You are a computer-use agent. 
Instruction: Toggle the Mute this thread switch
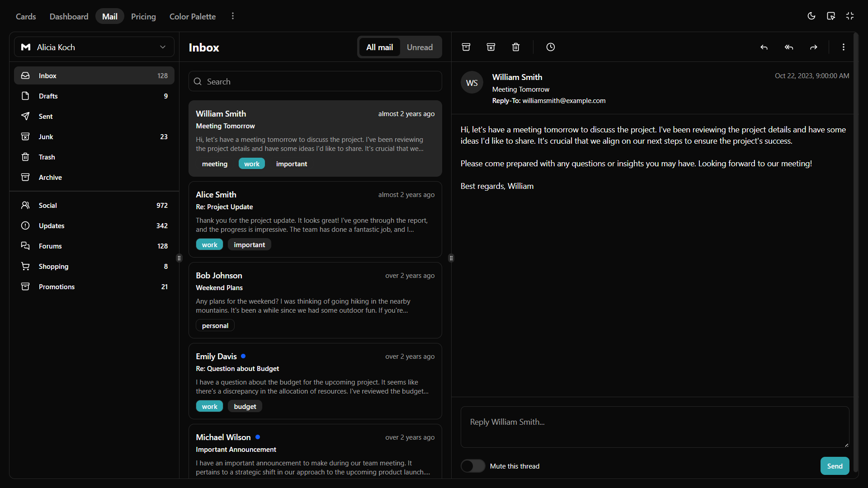(473, 466)
